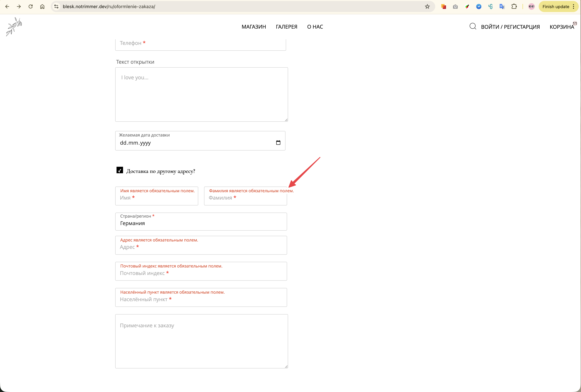Screen dimensions: 581x392
Task: Click the Finish update button
Action: (555, 7)
